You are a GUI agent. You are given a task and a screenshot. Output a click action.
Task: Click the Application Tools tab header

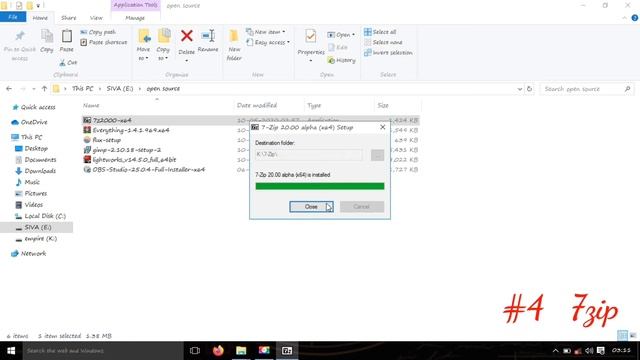(x=135, y=5)
